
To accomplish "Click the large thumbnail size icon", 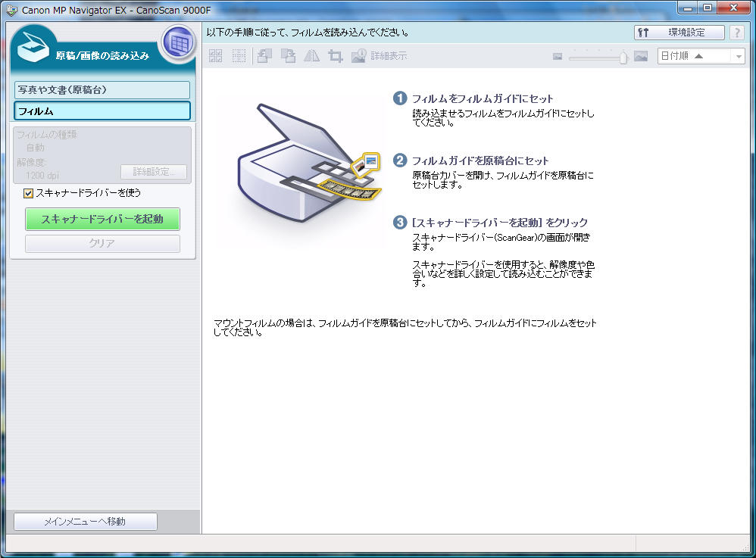I will tap(641, 56).
